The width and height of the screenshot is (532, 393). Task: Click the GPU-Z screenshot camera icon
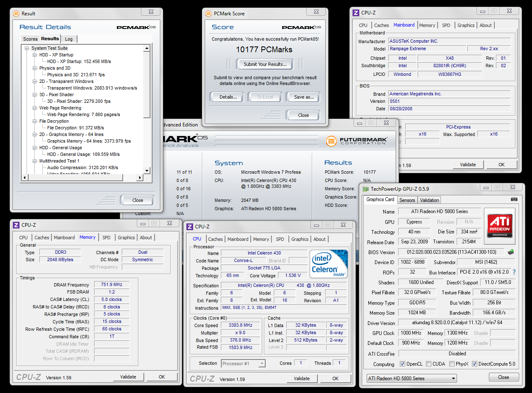point(514,199)
